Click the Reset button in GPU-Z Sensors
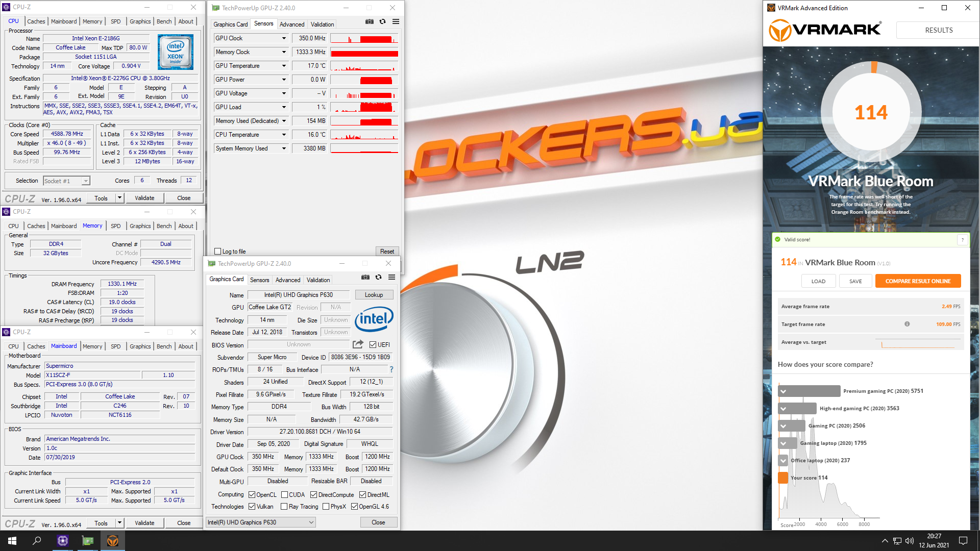This screenshot has height=551, width=980. [x=387, y=252]
